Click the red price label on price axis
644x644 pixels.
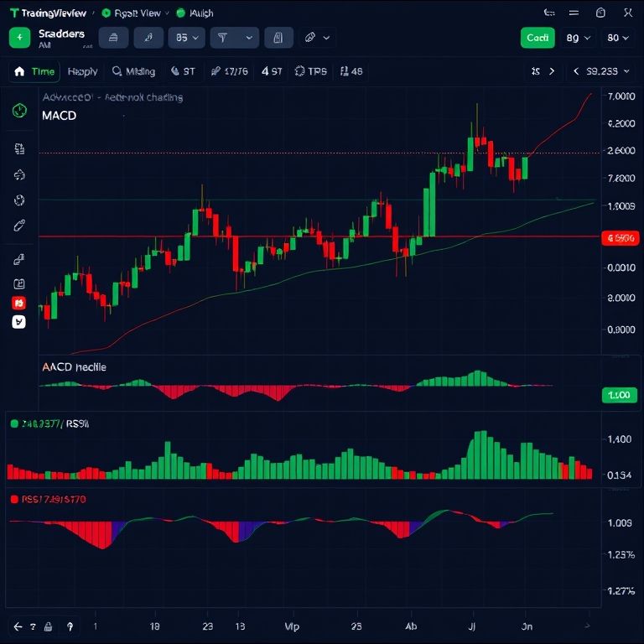(619, 238)
